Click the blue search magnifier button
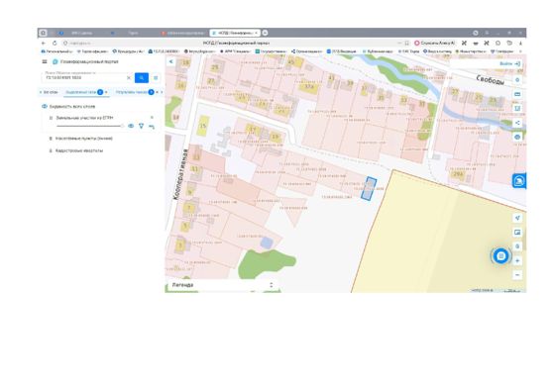Screen dimensions: 555x392 (x=142, y=77)
